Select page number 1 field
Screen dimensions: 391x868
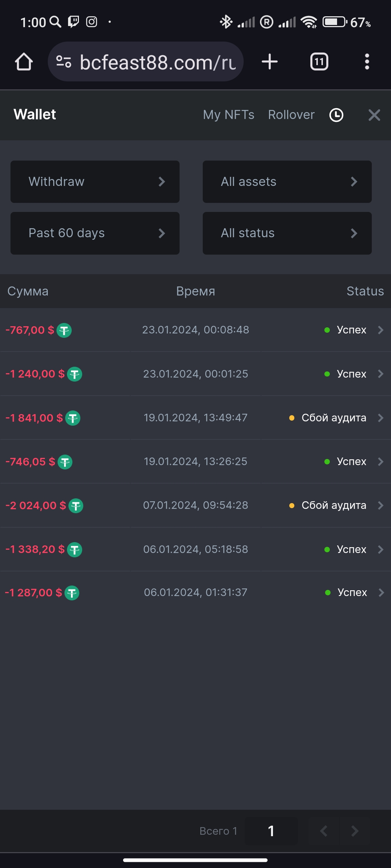click(x=271, y=831)
